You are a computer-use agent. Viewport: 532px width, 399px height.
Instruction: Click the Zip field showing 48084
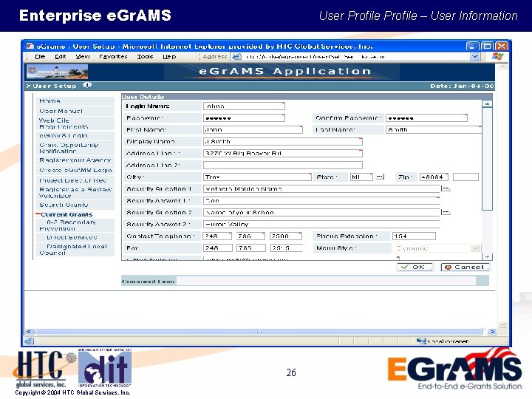tap(434, 177)
